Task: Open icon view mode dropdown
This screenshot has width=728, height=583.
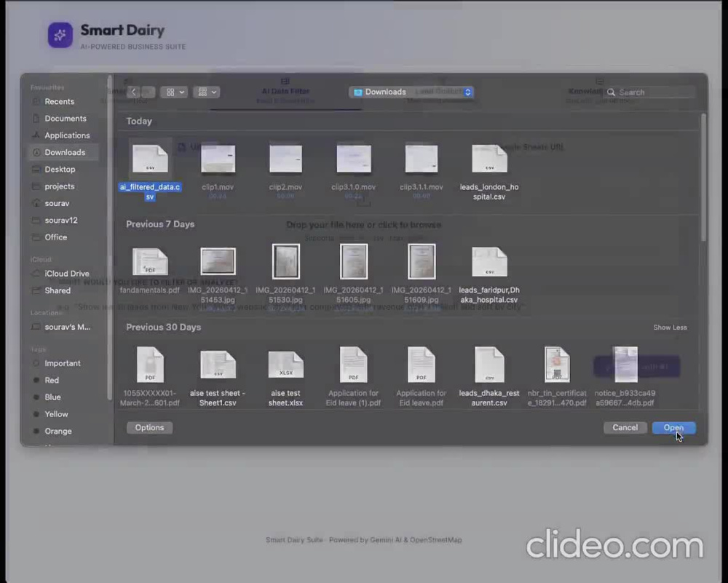Action: click(174, 92)
